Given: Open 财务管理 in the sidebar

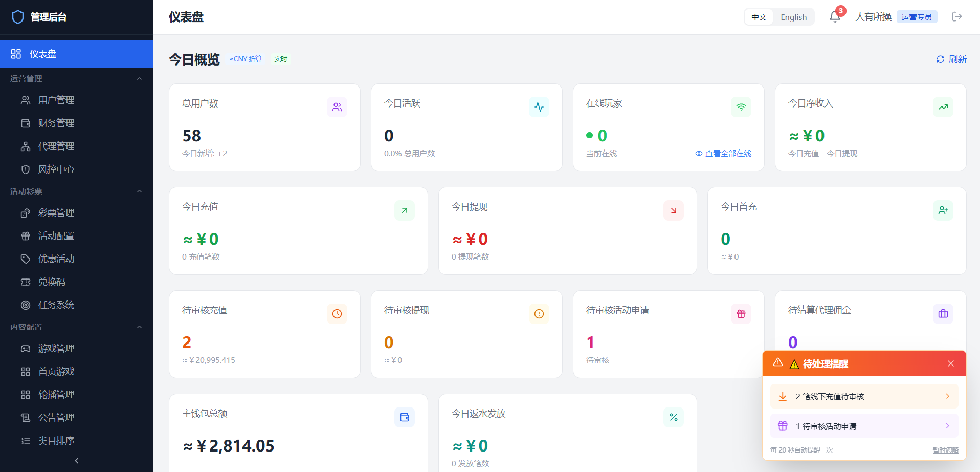Looking at the screenshot, I should coord(77,123).
